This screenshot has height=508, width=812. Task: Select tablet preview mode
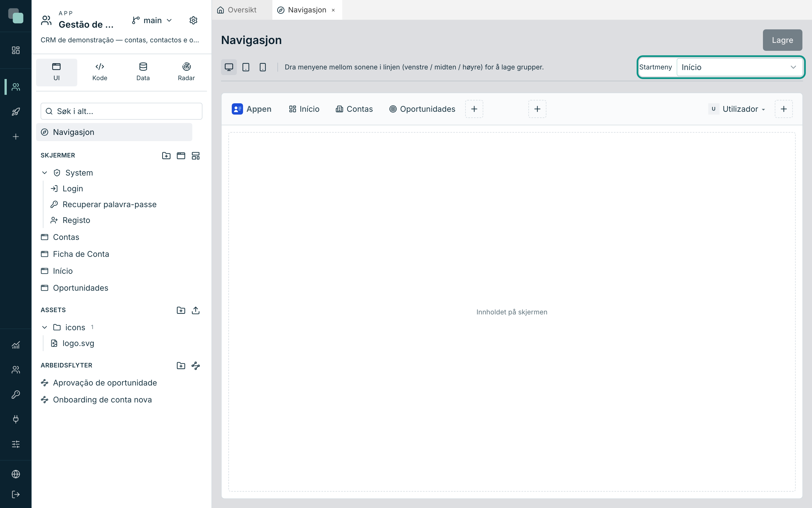tap(246, 67)
